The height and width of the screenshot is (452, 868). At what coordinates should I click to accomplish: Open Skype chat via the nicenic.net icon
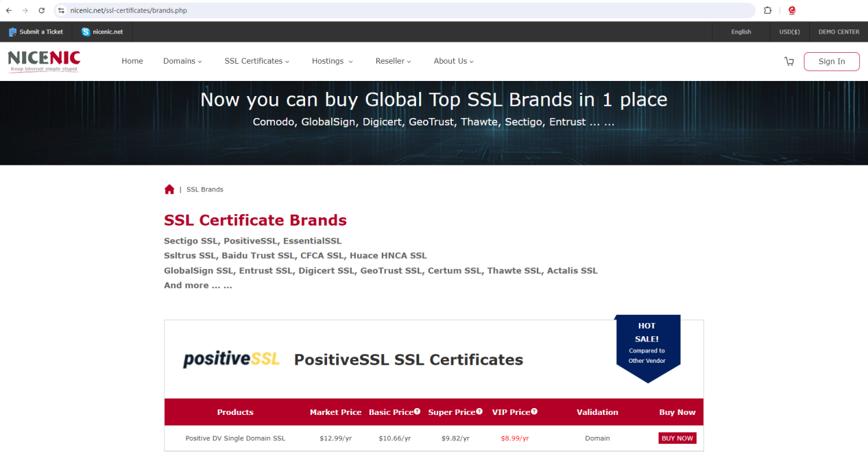[x=84, y=32]
